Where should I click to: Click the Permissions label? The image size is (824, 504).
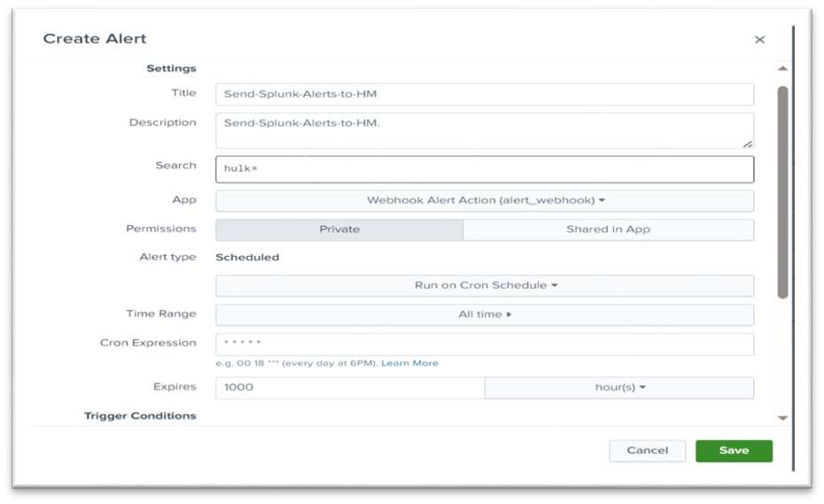pyautogui.click(x=160, y=229)
